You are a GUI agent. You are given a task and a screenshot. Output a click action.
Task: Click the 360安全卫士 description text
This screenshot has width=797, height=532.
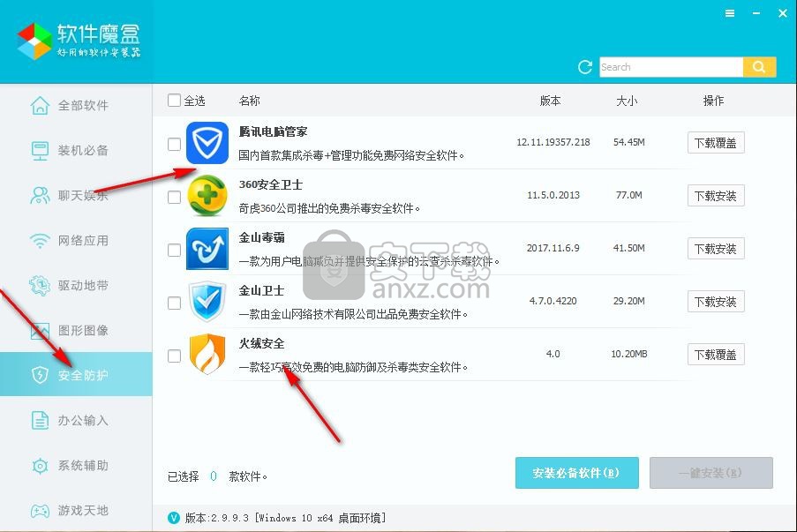click(329, 208)
